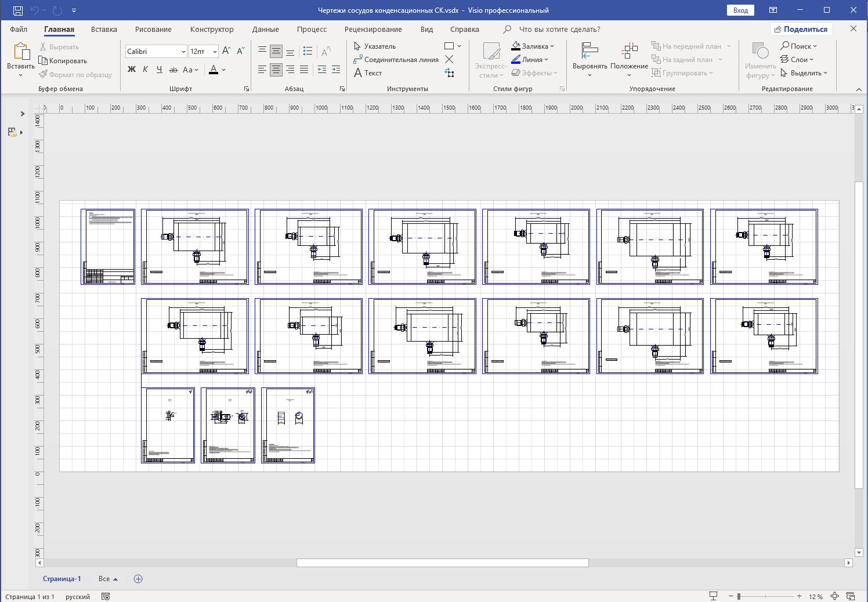Toggle strikethrough text formatting
Viewport: 868px width, 602px height.
tap(173, 70)
